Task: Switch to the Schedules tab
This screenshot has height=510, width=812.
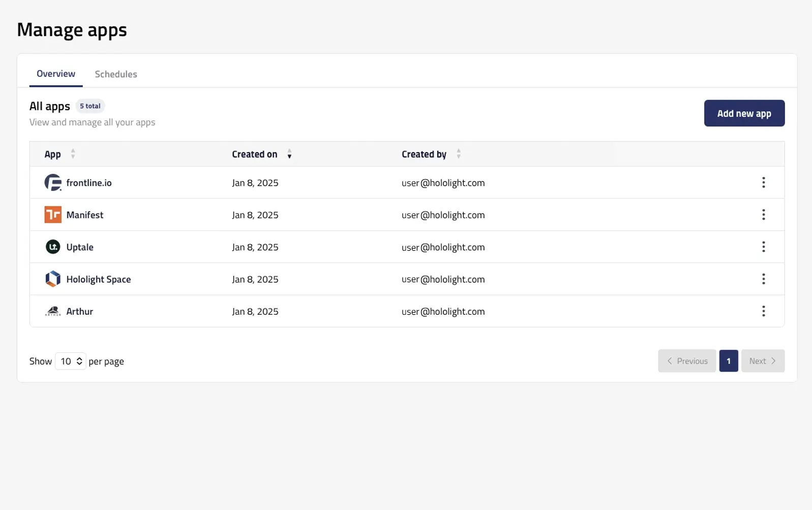Action: [116, 74]
